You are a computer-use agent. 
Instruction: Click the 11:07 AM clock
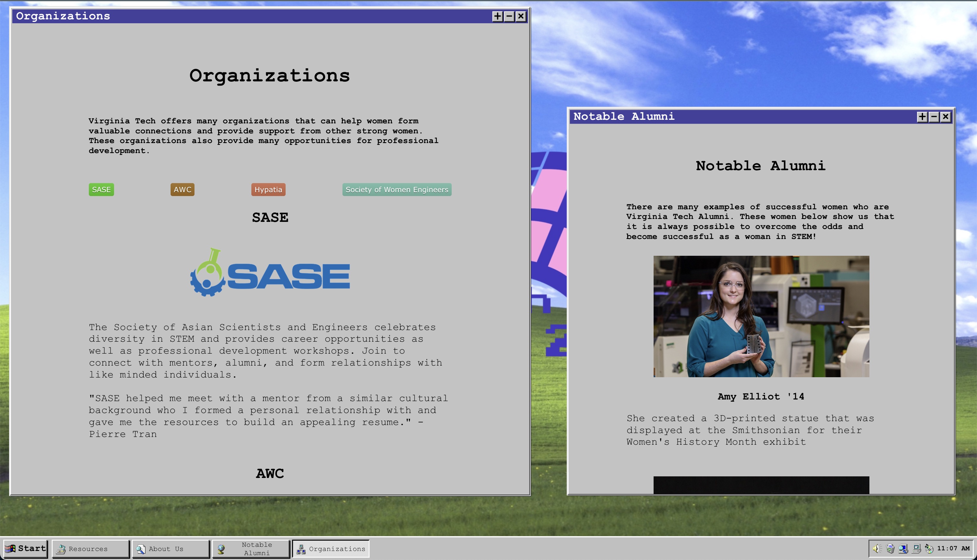coord(953,548)
